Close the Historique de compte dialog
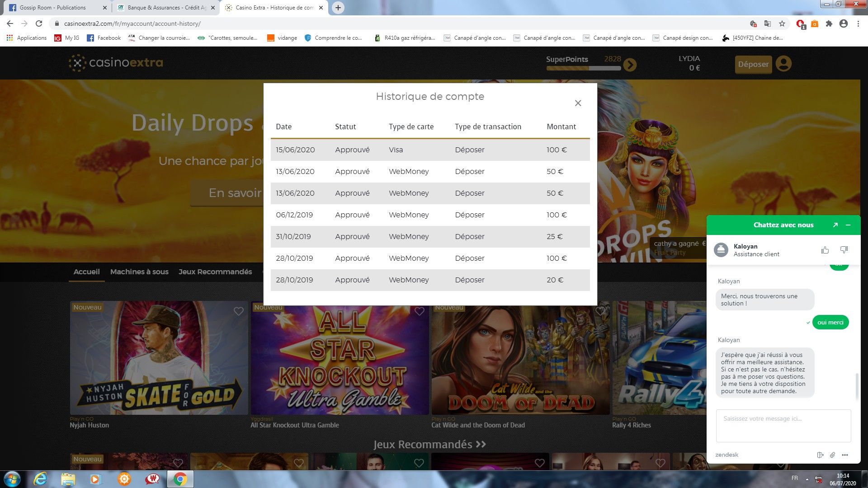 pyautogui.click(x=578, y=103)
